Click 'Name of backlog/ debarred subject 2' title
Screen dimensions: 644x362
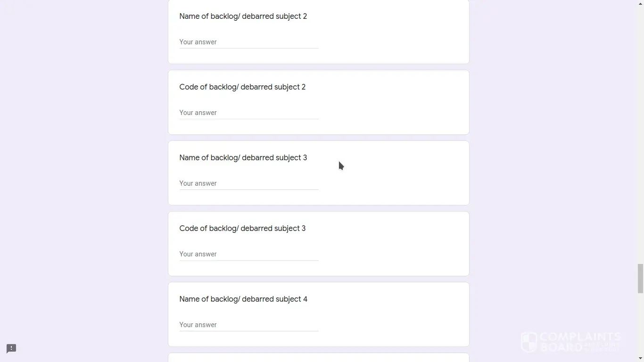(243, 16)
